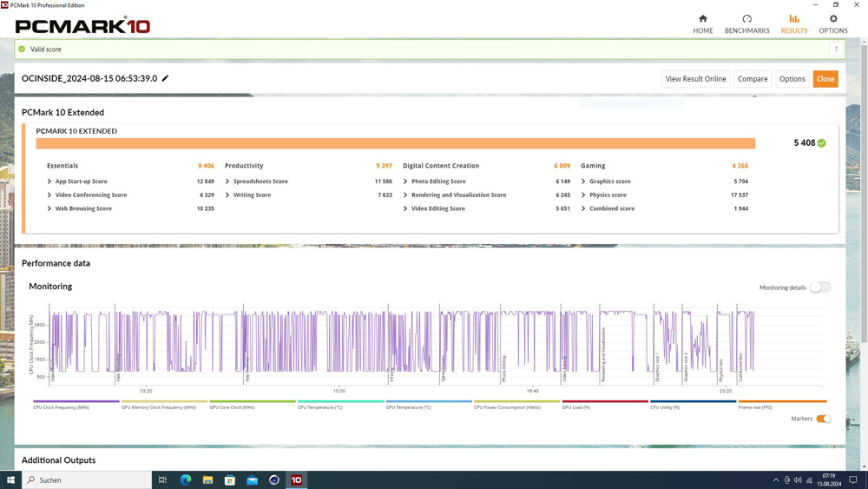Open Microsoft Store from taskbar
Image resolution: width=868 pixels, height=489 pixels.
pos(230,479)
